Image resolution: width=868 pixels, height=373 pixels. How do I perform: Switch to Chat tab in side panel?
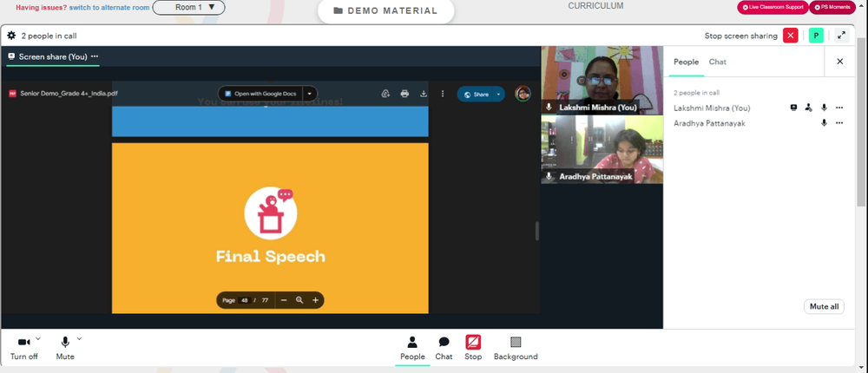coord(718,62)
